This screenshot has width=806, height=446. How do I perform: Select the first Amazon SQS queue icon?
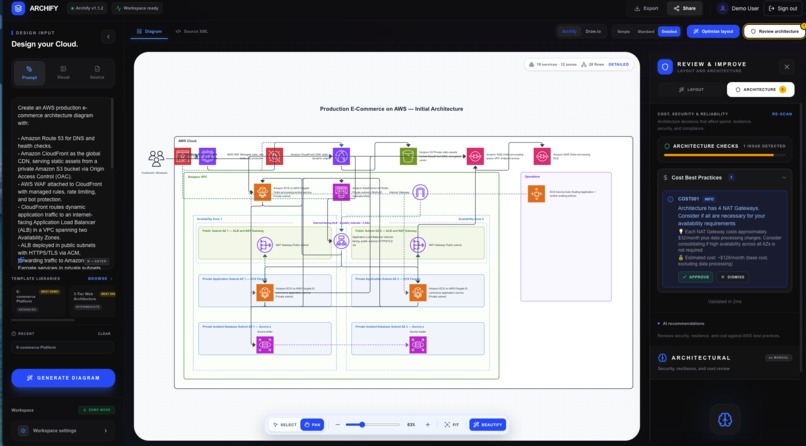click(475, 156)
